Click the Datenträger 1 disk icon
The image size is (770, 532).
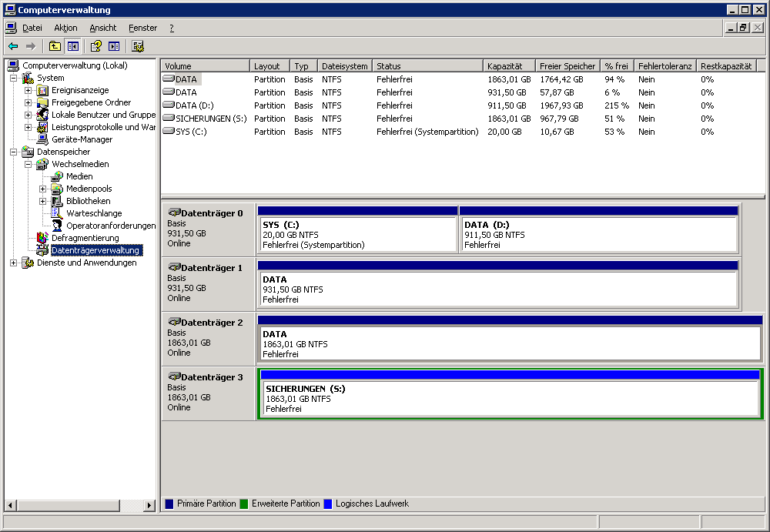coord(174,267)
